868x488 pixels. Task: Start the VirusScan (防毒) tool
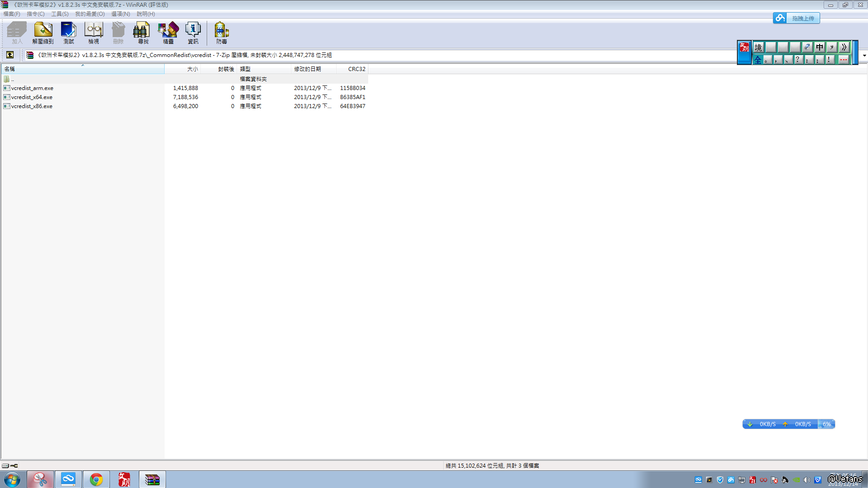pos(222,33)
